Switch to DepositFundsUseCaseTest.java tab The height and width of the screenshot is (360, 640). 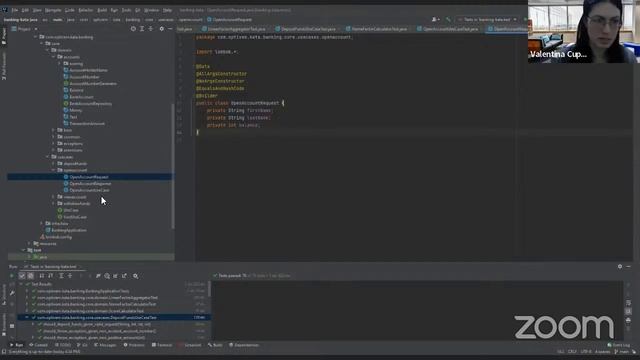point(308,29)
